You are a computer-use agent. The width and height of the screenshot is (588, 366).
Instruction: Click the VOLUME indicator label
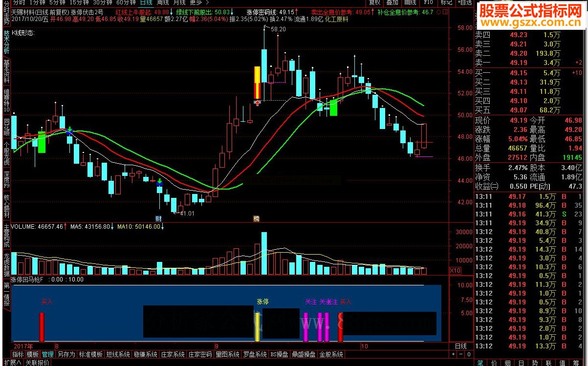[x=23, y=227]
